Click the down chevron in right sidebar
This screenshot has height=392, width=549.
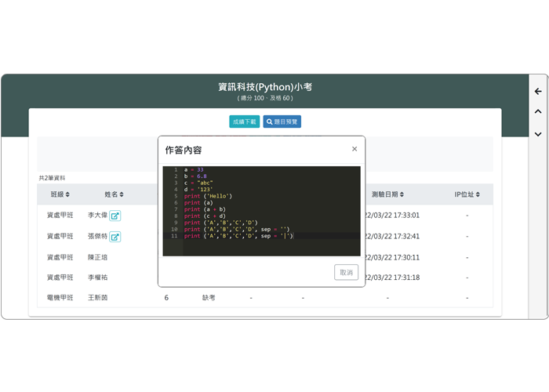538,134
